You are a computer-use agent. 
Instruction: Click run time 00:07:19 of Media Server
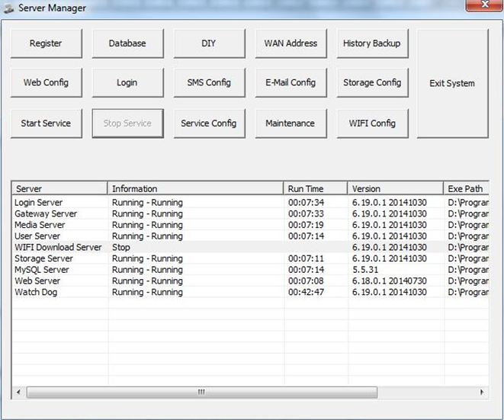coord(306,225)
